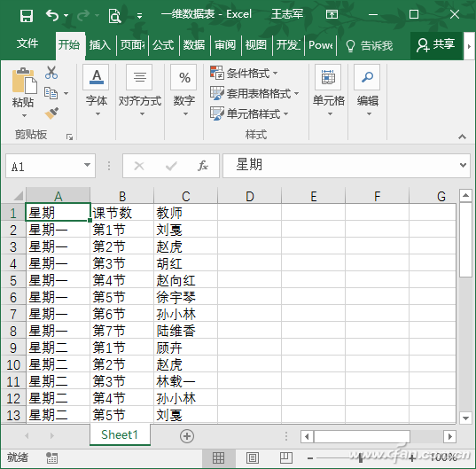Open the Insert ribbon tab
Image resolution: width=476 pixels, height=469 pixels.
pyautogui.click(x=100, y=45)
